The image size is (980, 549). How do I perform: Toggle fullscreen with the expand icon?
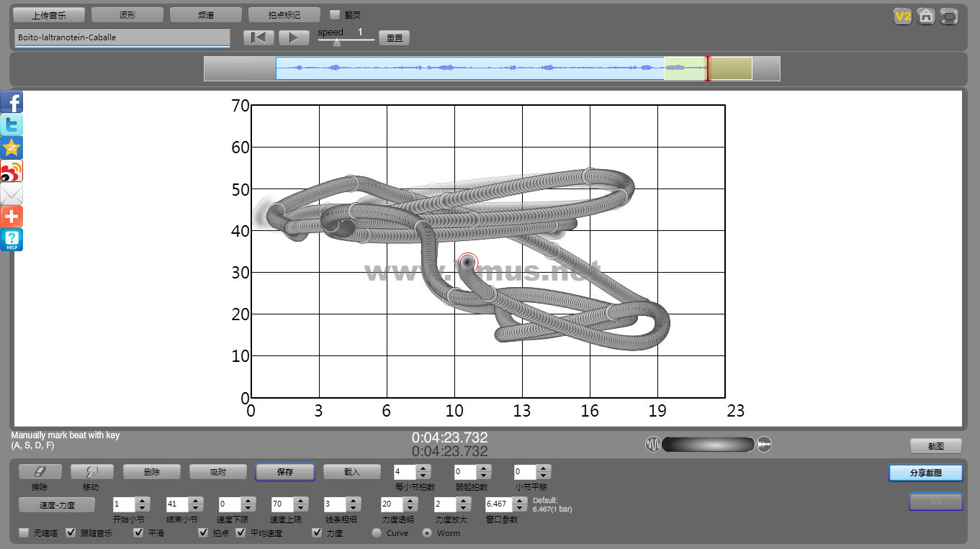[950, 17]
